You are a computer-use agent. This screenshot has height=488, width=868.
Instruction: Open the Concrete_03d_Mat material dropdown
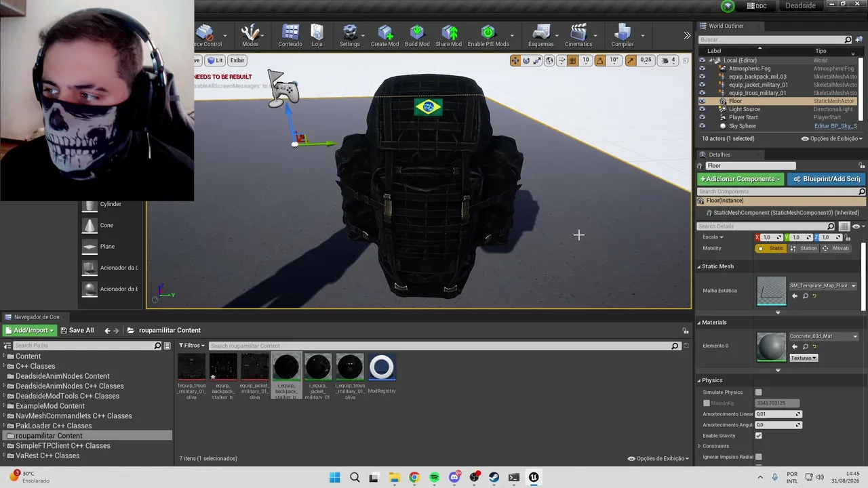pos(823,336)
